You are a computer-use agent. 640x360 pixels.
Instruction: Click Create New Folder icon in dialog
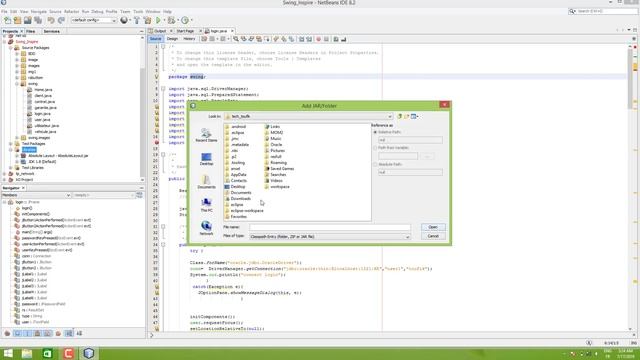tap(407, 116)
